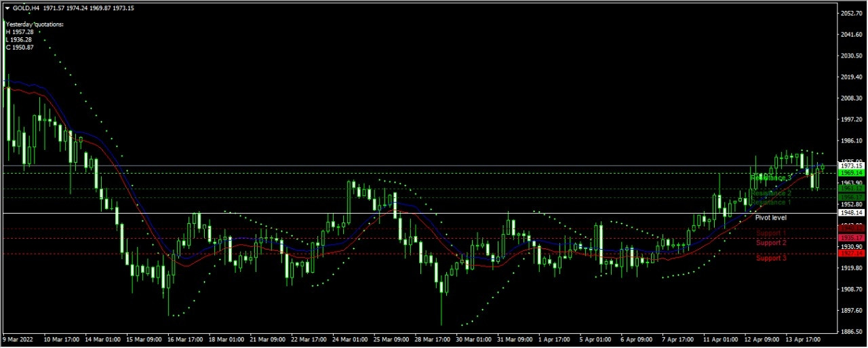This screenshot has width=868, height=348.
Task: Select the 'Resistance 2' level label
Action: pos(771,193)
